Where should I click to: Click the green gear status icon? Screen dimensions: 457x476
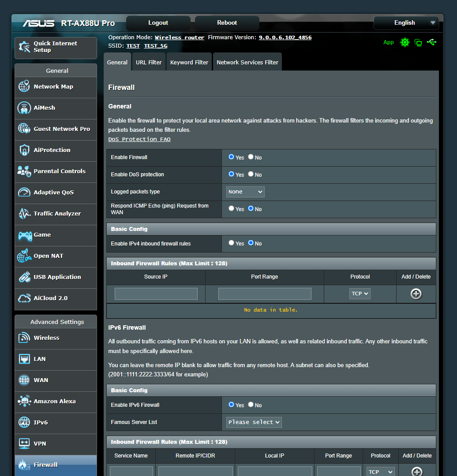point(405,42)
